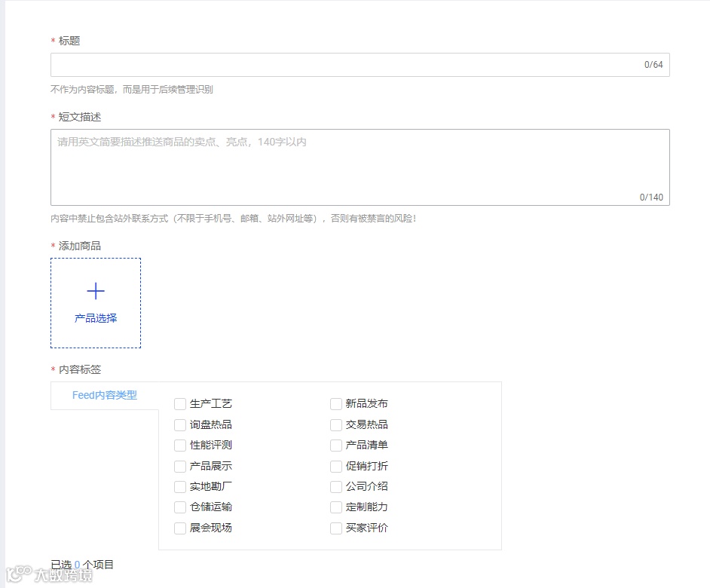
Task: Enable the 买家评价 option
Action: pos(336,528)
